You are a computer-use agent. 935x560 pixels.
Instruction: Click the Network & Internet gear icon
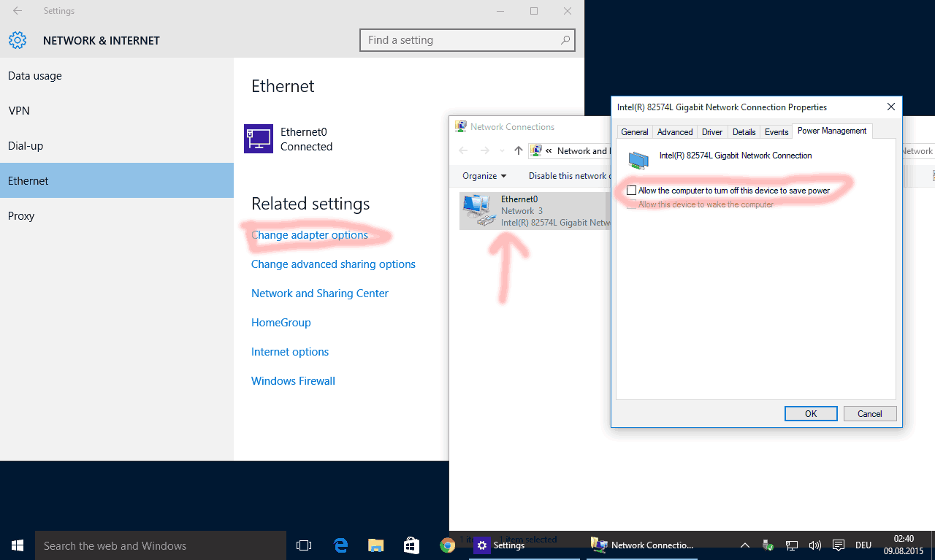pyautogui.click(x=18, y=40)
